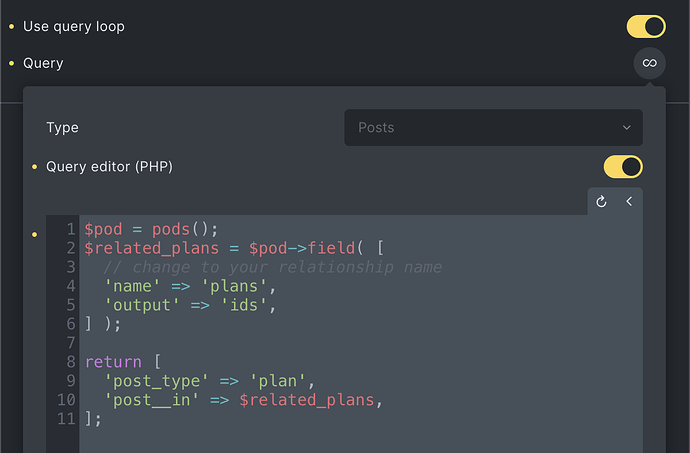
Task: Toggle the Query editor (PHP) switch
Action: (x=623, y=167)
